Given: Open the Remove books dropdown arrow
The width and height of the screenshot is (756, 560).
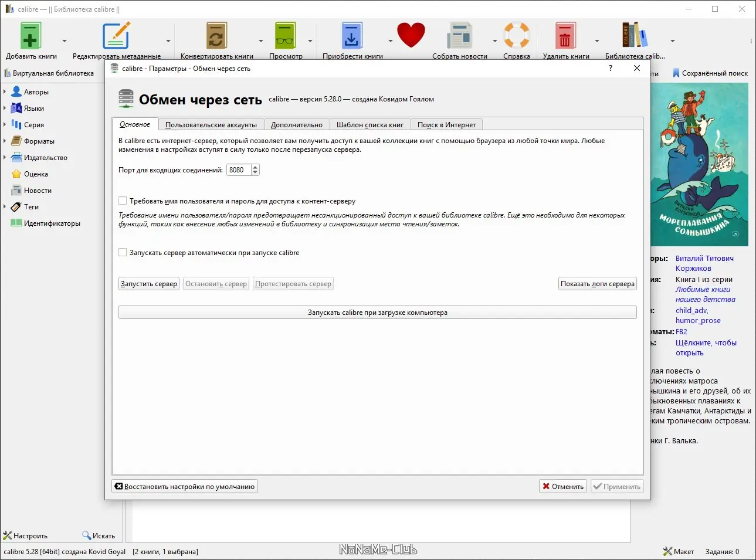Looking at the screenshot, I should 597,41.
